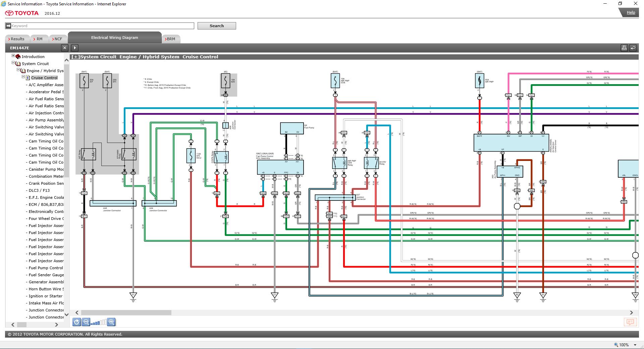Screen dimensions: 644x349
Task: Toggle the [+] System Circuit header expander
Action: click(75, 57)
